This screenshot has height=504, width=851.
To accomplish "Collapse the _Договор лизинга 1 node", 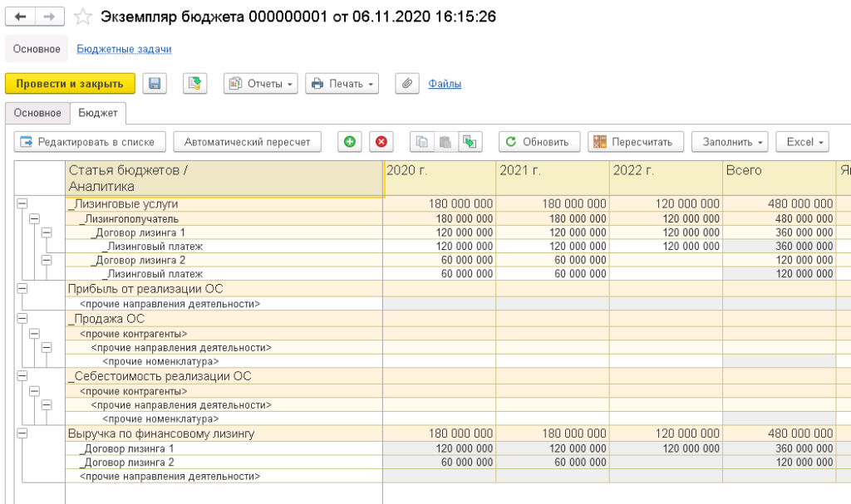I will [46, 232].
